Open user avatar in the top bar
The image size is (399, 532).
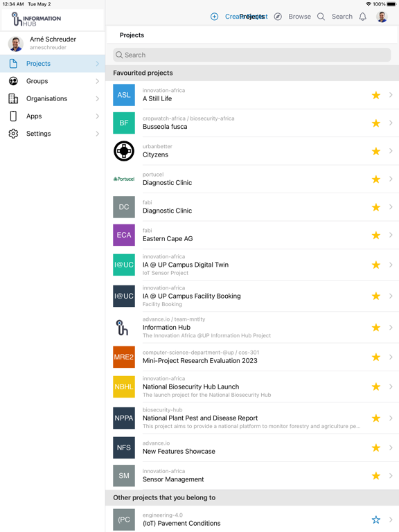tap(382, 17)
